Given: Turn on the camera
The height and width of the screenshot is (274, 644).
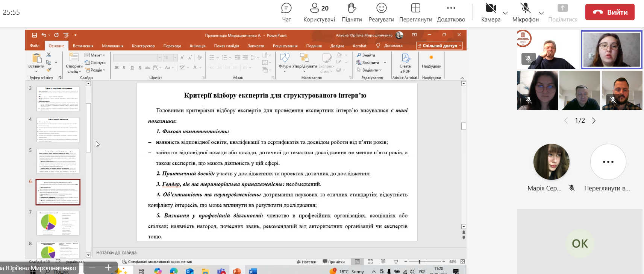Looking at the screenshot, I should pos(491,12).
